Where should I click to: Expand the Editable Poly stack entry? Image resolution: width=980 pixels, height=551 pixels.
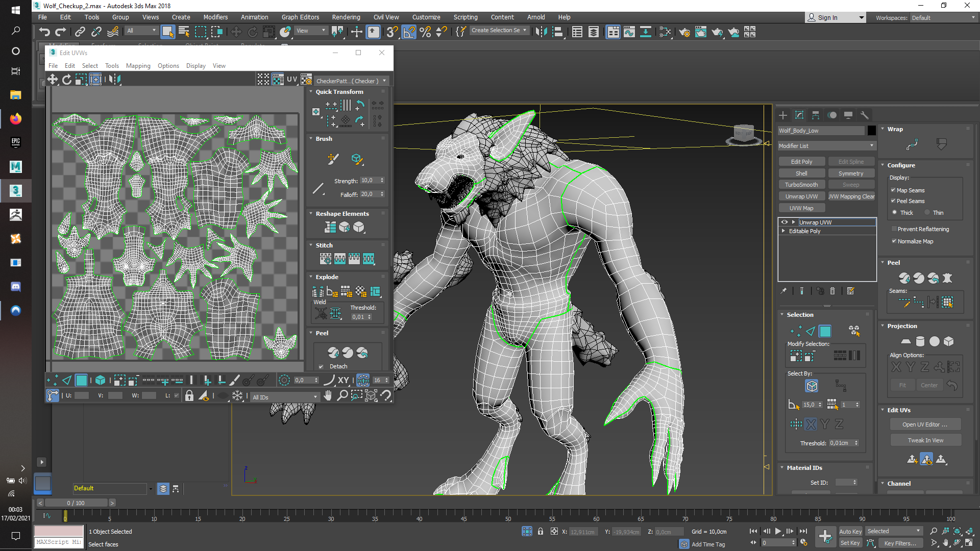tap(783, 231)
